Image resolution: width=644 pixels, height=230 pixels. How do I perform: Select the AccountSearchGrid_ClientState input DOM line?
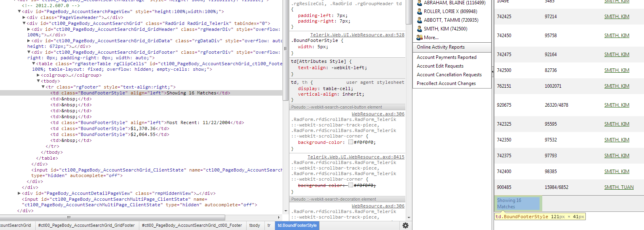tap(157, 173)
